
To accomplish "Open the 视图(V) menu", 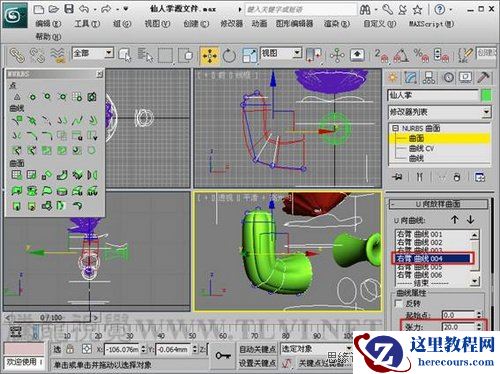I will coord(157,24).
